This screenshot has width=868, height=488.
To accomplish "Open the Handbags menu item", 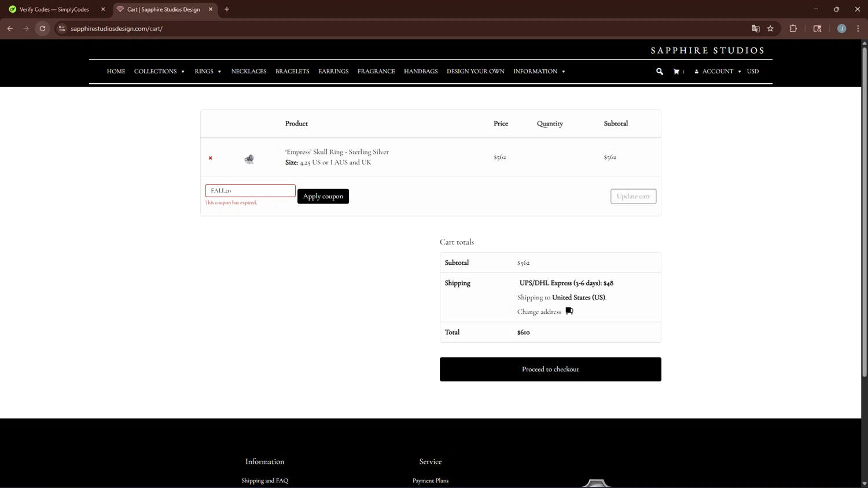I will pyautogui.click(x=421, y=72).
